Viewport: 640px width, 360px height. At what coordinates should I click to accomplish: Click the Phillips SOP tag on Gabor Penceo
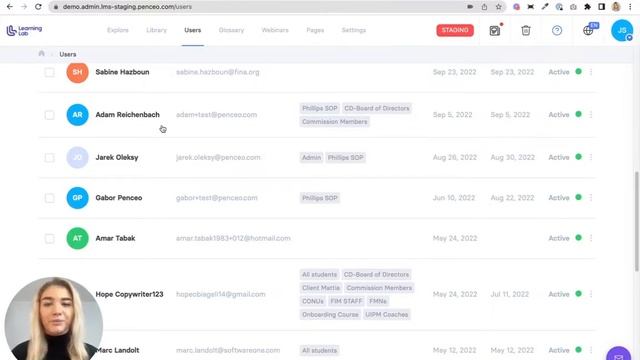point(320,198)
